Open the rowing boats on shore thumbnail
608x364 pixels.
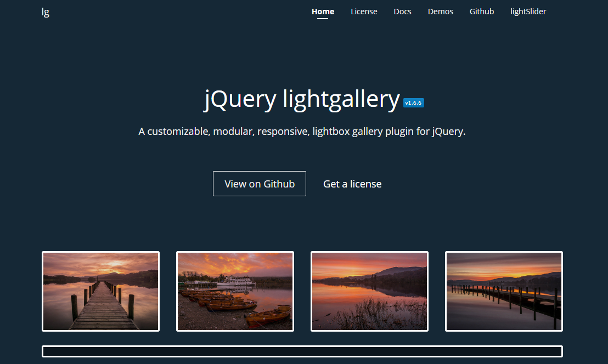235,291
